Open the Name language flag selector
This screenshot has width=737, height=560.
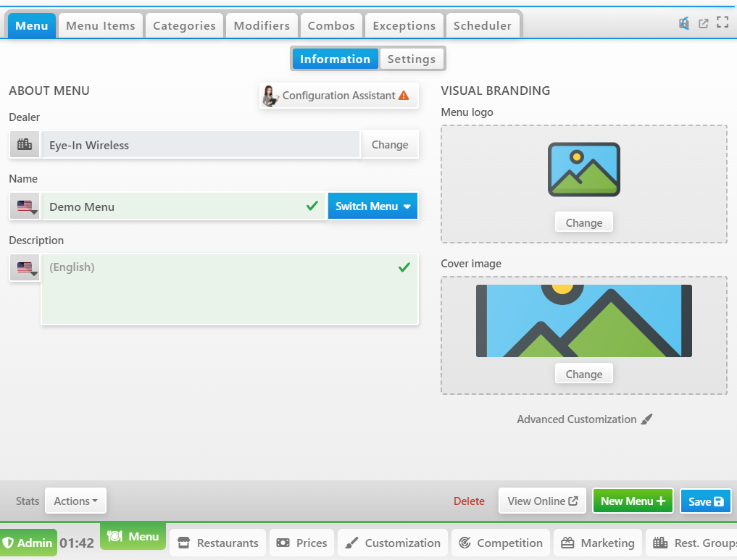coord(26,207)
